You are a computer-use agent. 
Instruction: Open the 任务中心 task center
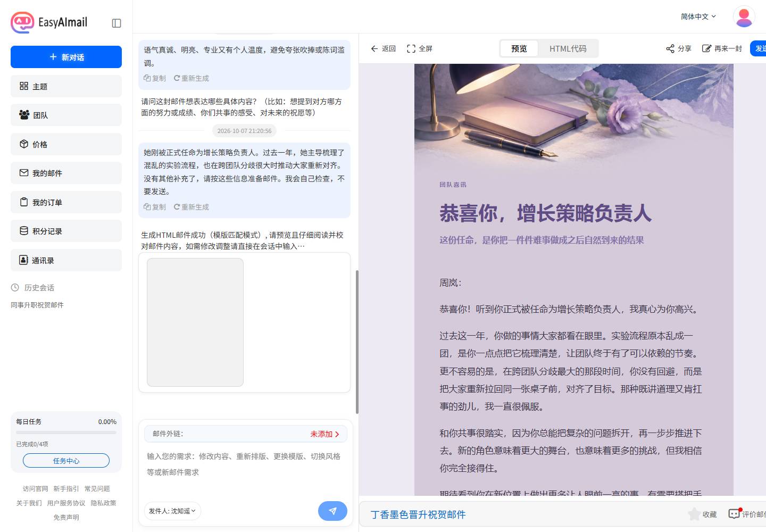(x=66, y=461)
